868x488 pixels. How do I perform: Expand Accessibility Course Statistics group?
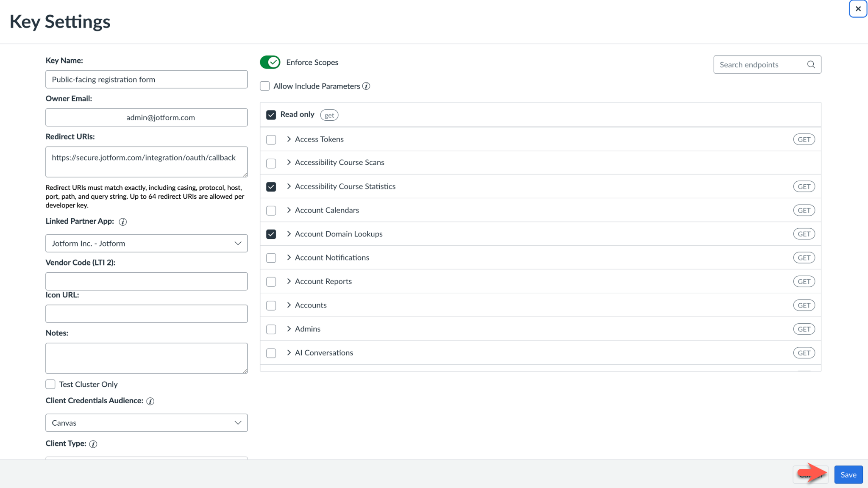(x=289, y=186)
